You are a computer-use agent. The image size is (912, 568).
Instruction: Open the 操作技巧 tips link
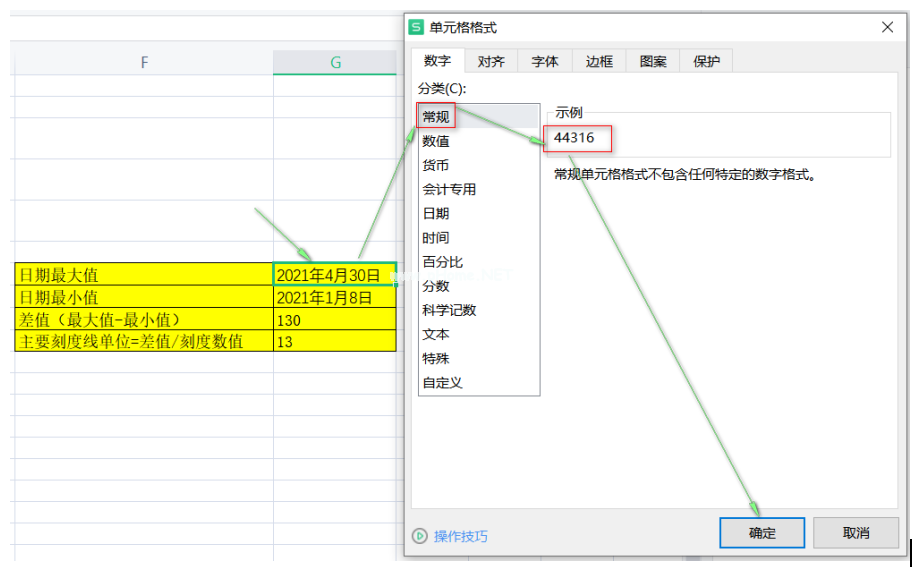pyautogui.click(x=461, y=536)
